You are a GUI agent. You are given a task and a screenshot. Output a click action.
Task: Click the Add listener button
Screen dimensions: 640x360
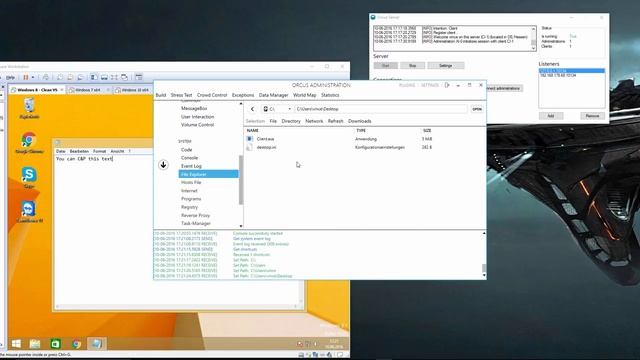tap(551, 116)
